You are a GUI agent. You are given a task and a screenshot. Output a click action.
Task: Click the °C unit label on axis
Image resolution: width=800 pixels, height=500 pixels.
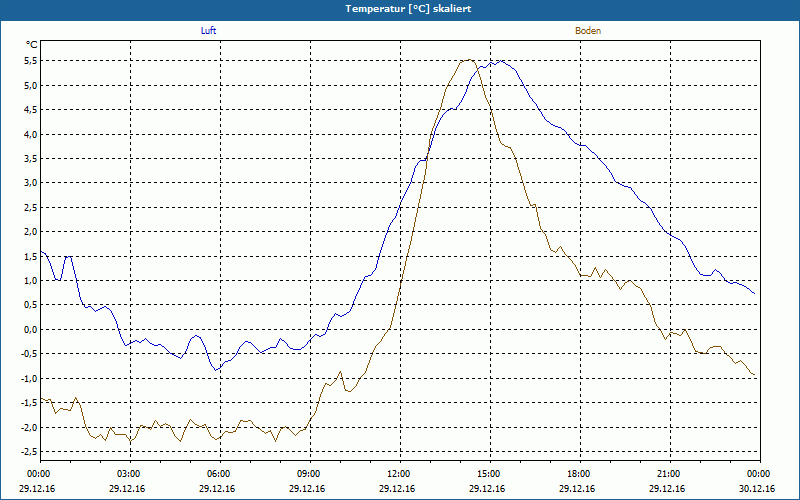tap(32, 45)
